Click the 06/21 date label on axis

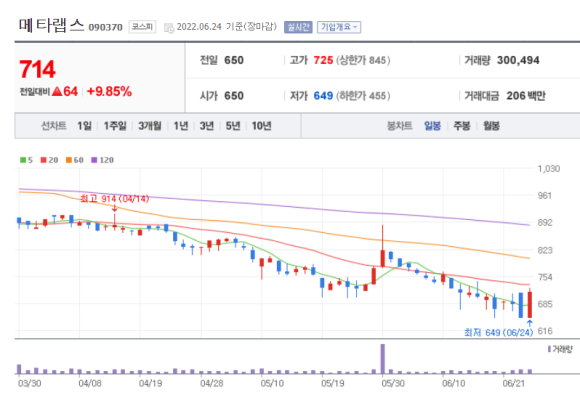[513, 383]
